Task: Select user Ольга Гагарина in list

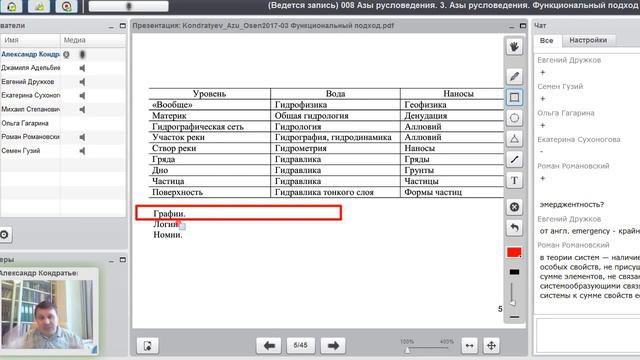Action: tap(25, 123)
